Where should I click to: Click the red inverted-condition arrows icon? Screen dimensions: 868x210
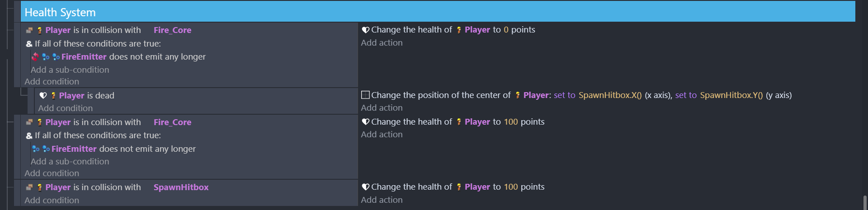35,57
